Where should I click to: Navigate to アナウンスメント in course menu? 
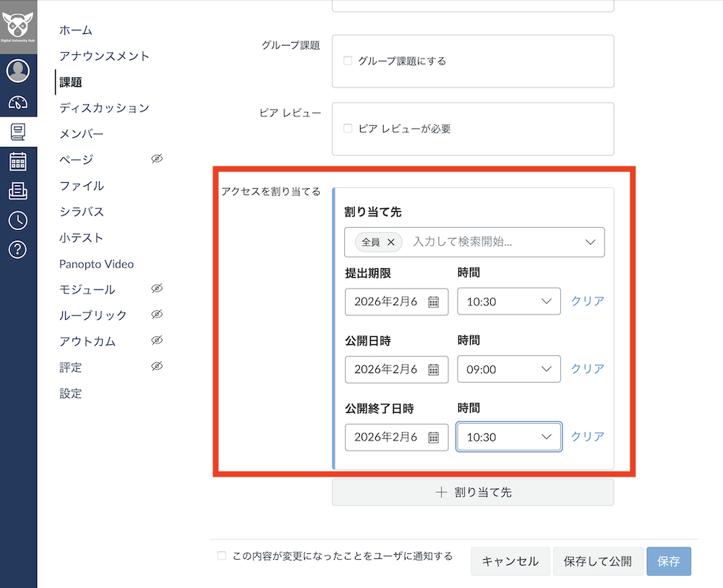tap(105, 56)
